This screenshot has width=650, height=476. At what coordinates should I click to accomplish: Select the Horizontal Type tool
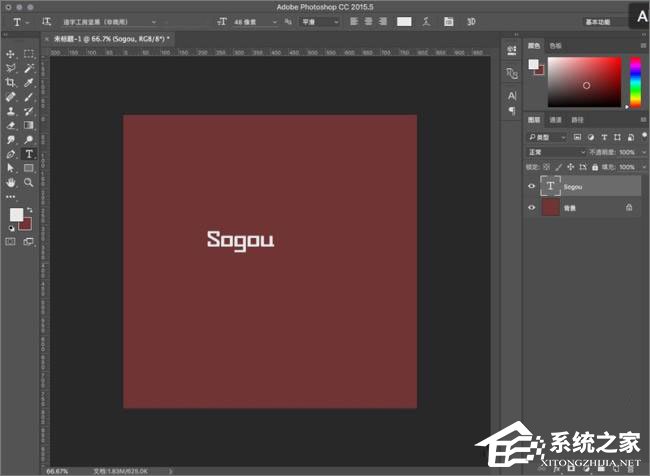[29, 154]
